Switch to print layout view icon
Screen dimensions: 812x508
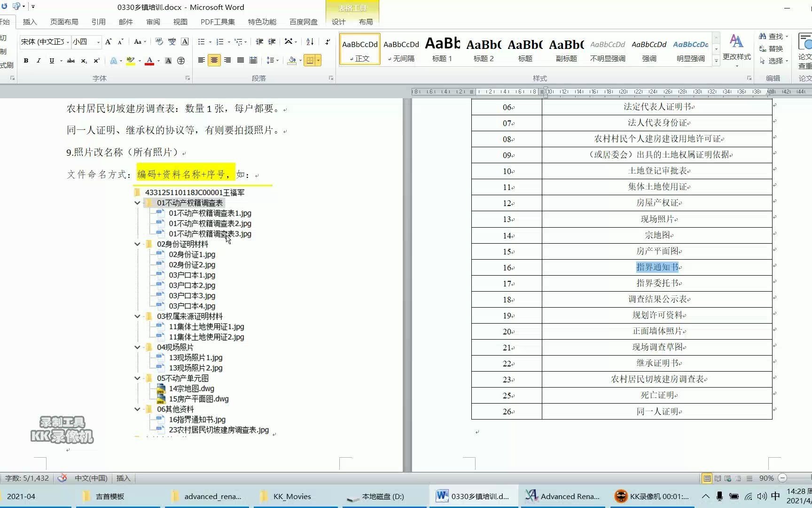[707, 478]
